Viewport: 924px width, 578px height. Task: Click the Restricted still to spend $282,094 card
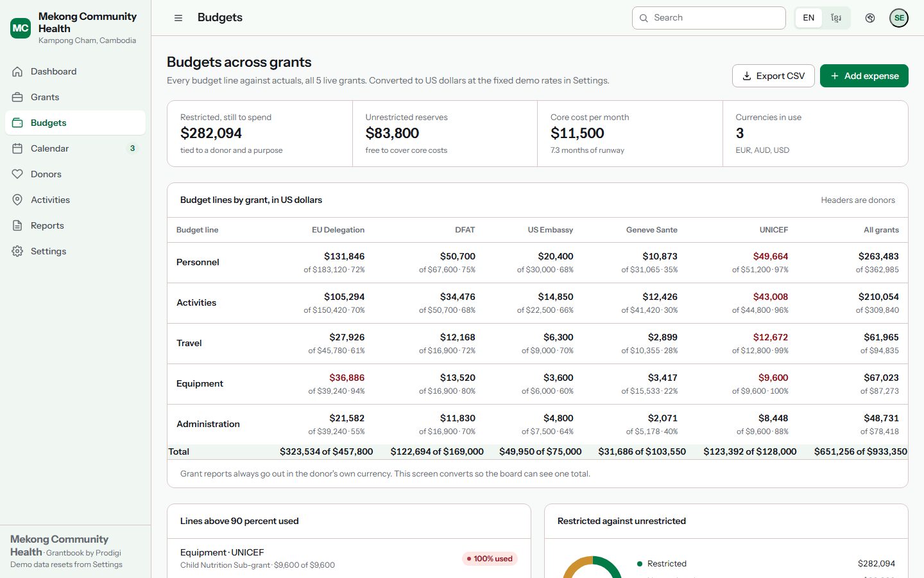pos(260,134)
